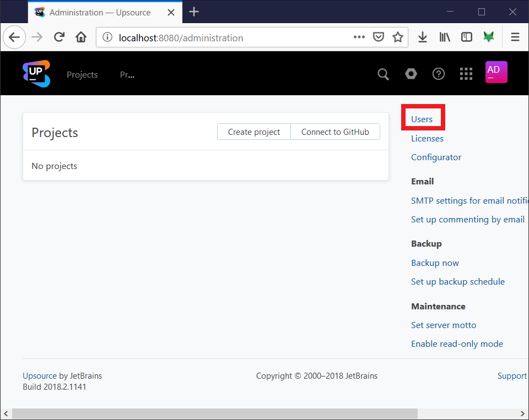The image size is (529, 420).
Task: Click the applications grid icon in header
Action: 466,73
